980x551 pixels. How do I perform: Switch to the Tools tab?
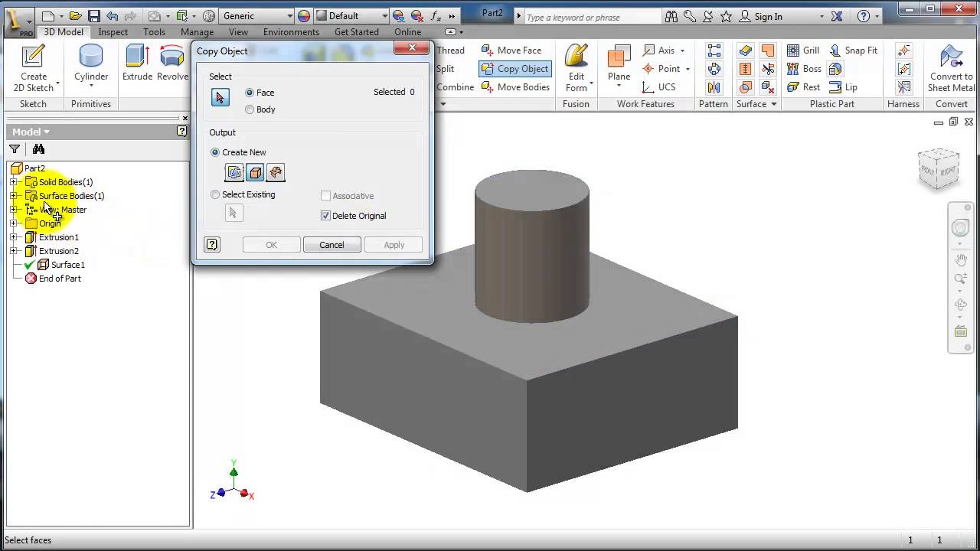(154, 32)
